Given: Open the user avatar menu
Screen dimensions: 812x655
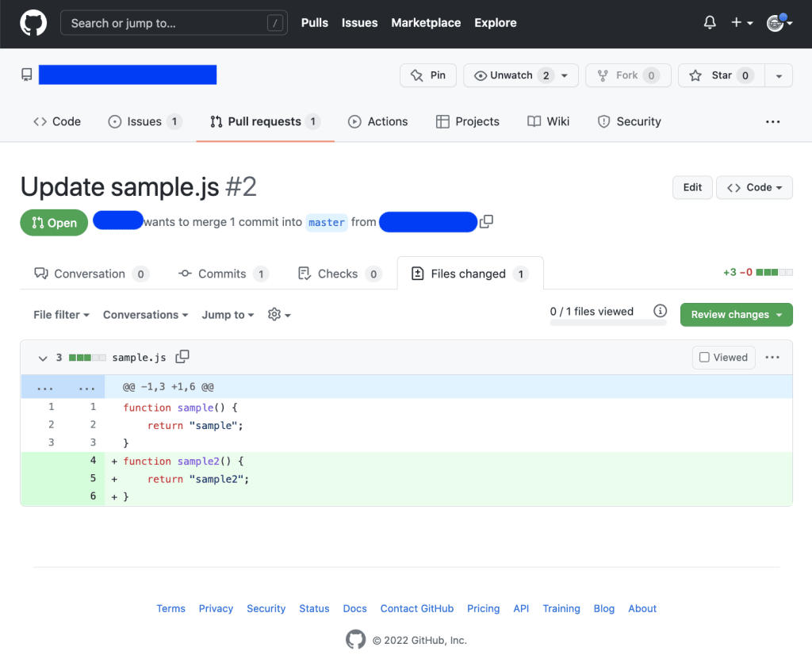Looking at the screenshot, I should point(779,23).
